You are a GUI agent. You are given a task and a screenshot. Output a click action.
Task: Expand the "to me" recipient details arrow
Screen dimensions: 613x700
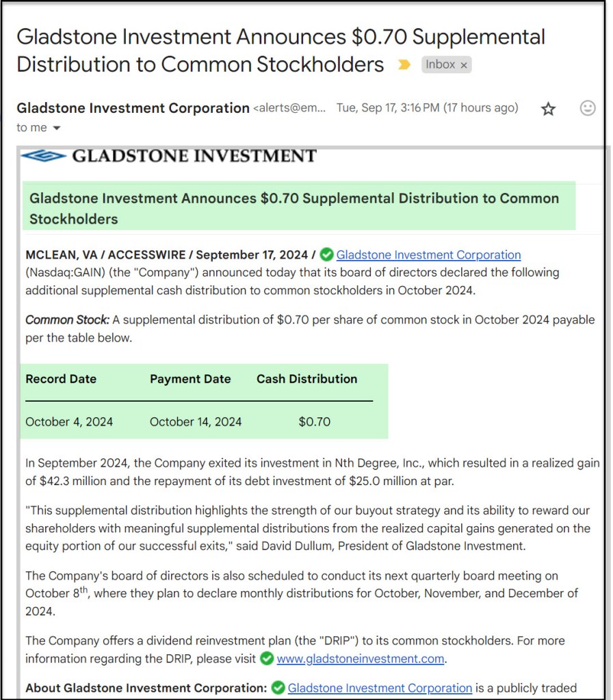click(57, 128)
